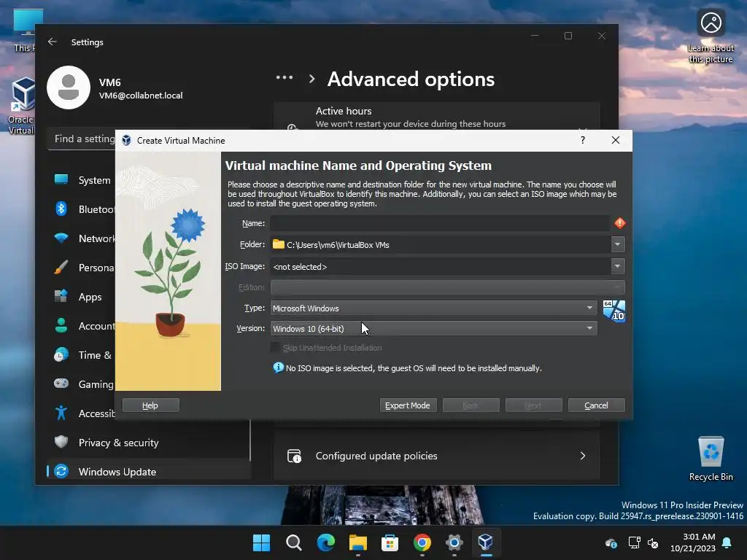Click the Oracle VirtualBox desktop shortcut
Screen dimensions: 747x560
pyautogui.click(x=21, y=106)
